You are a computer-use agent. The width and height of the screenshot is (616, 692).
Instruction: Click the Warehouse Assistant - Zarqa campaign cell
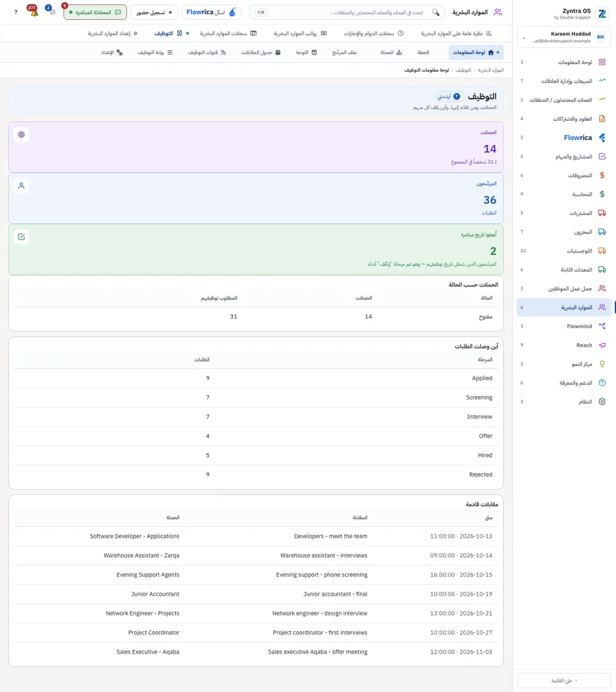[x=141, y=556]
